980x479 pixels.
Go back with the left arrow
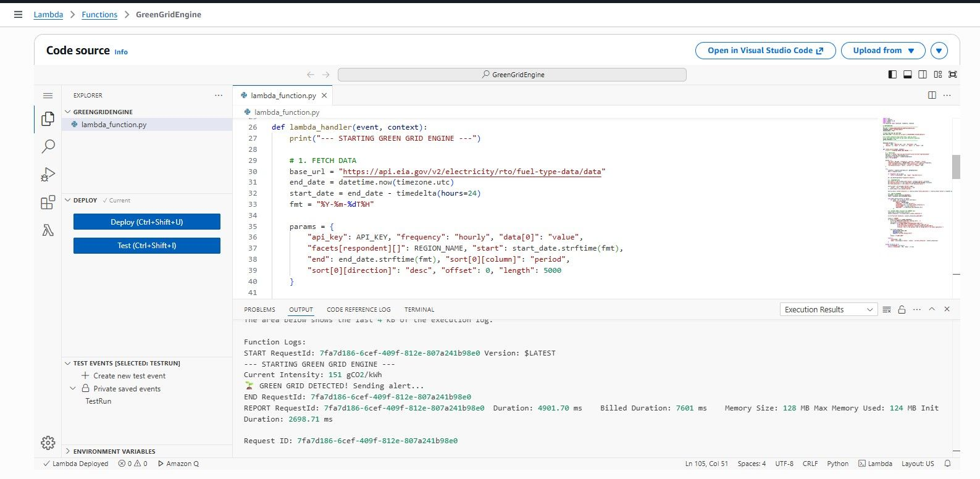311,75
